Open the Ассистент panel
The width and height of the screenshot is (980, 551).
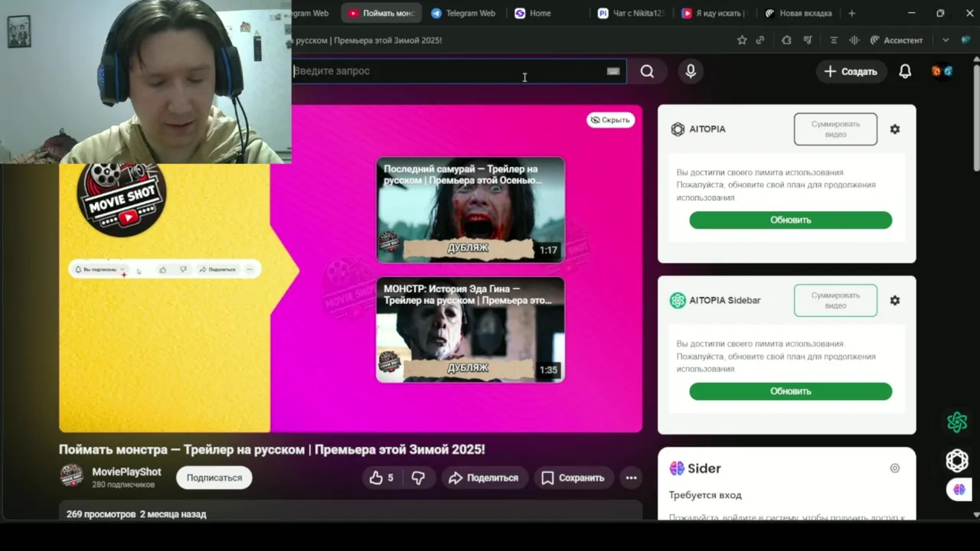click(x=897, y=40)
